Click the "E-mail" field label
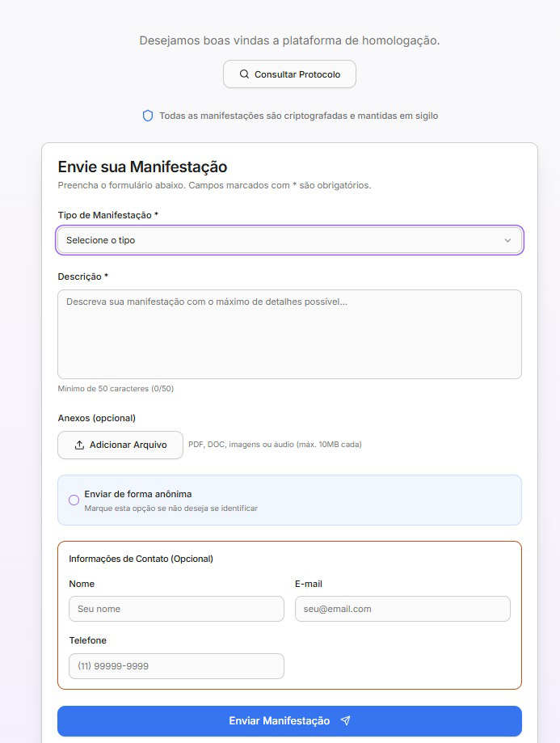The image size is (560, 743). coord(309,584)
